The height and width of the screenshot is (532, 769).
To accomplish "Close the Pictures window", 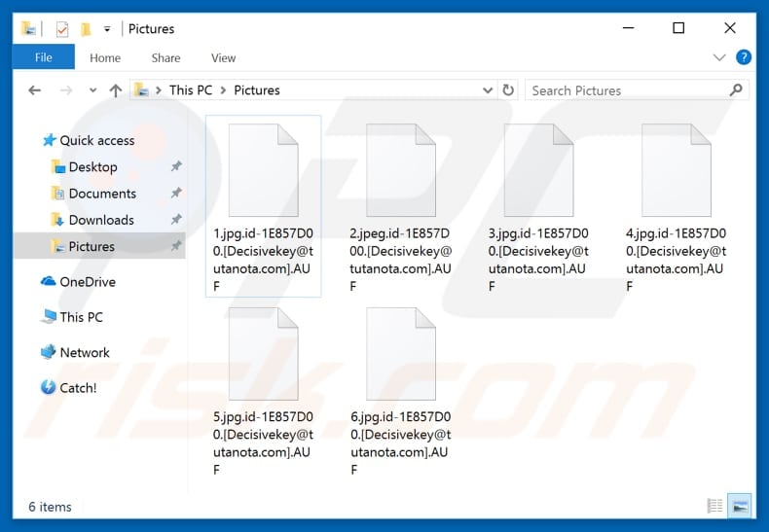I will point(730,28).
